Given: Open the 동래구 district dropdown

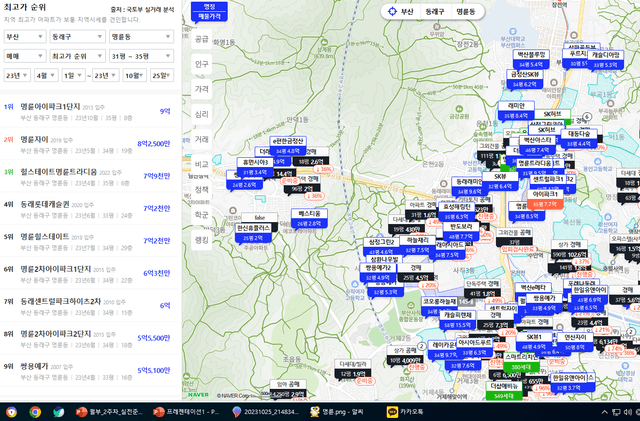Looking at the screenshot, I should tap(78, 37).
